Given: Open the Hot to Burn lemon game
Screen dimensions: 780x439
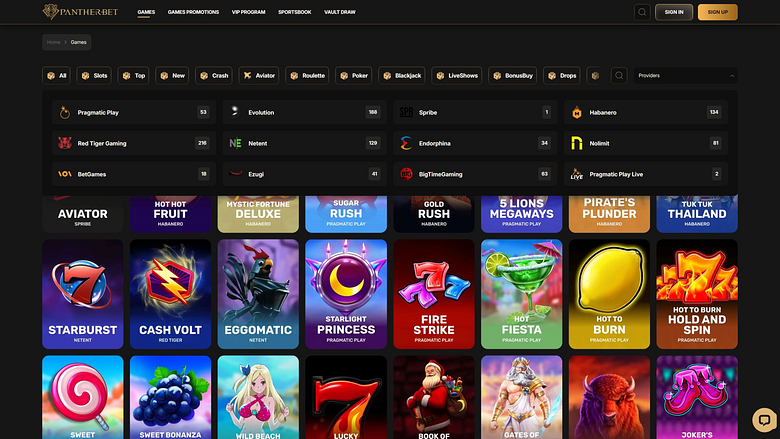Looking at the screenshot, I should (609, 294).
